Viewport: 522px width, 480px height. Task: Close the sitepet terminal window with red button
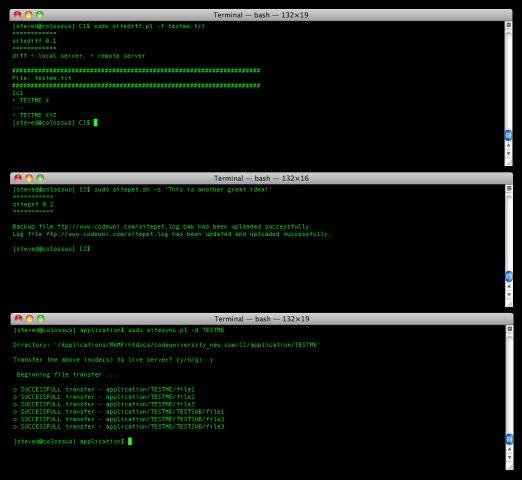click(x=18, y=178)
